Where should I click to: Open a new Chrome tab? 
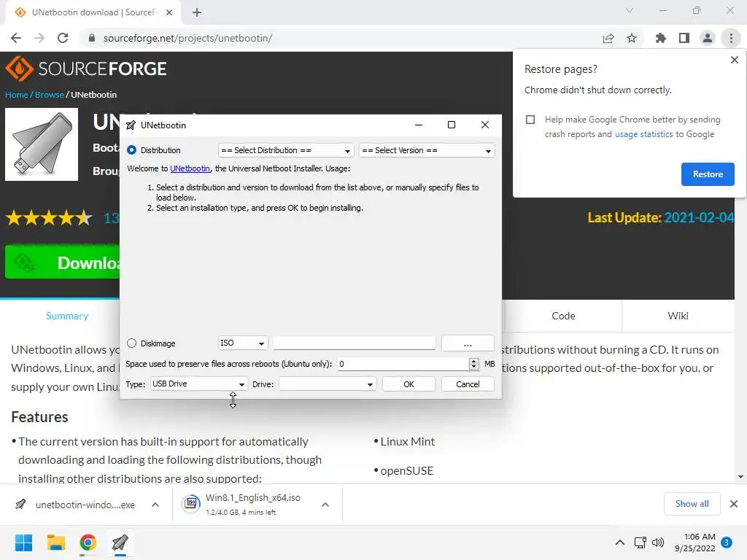tap(197, 12)
